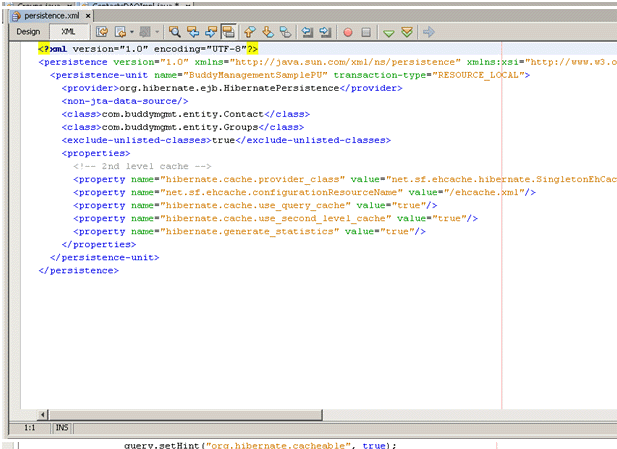Click RESOURCE_LOCAL transaction-type value
The width and height of the screenshot is (617, 449).
pyautogui.click(x=478, y=75)
